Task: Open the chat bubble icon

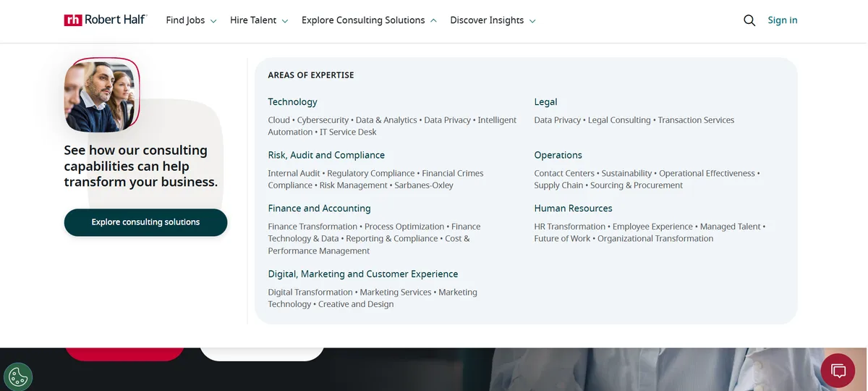Action: point(838,371)
